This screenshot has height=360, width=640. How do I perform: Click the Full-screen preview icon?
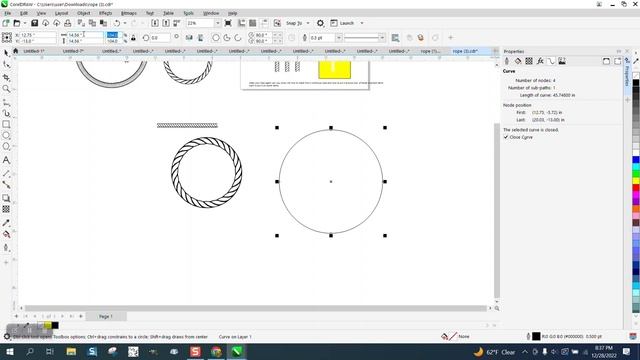pos(228,23)
